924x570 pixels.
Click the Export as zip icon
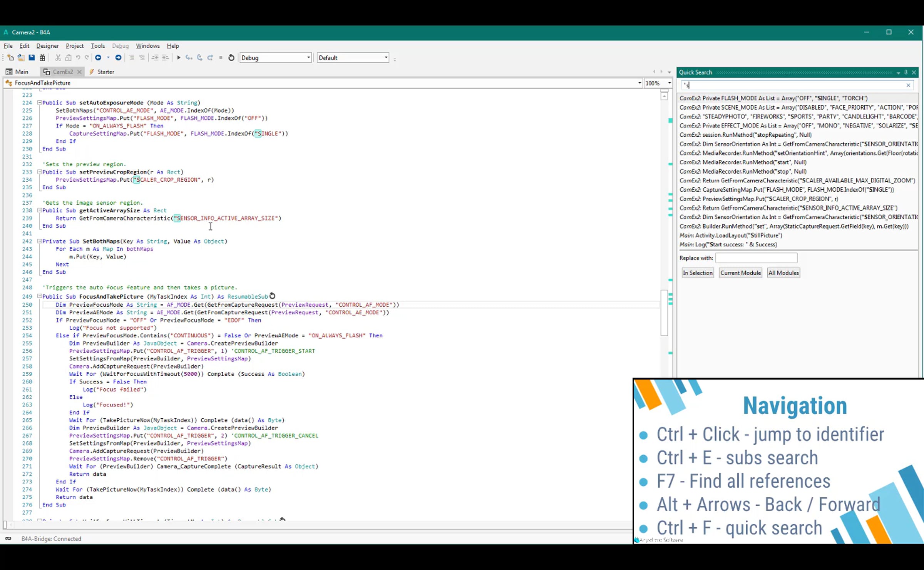42,58
